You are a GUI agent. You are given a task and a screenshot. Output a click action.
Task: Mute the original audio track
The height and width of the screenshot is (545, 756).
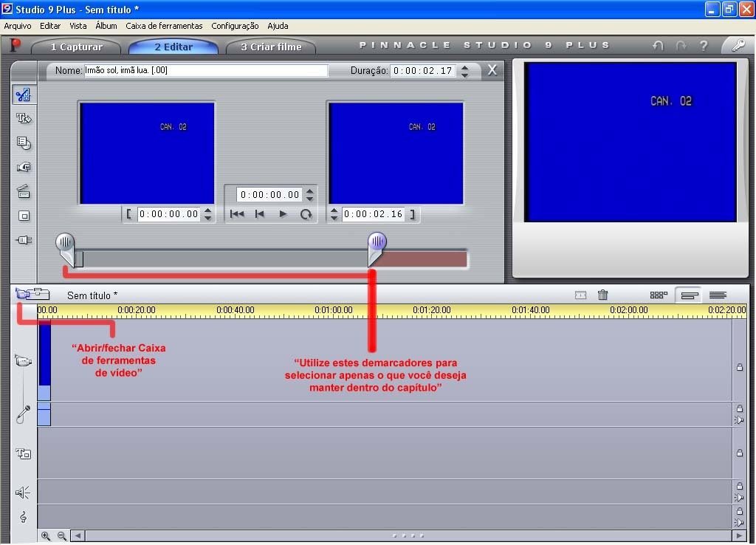(739, 420)
